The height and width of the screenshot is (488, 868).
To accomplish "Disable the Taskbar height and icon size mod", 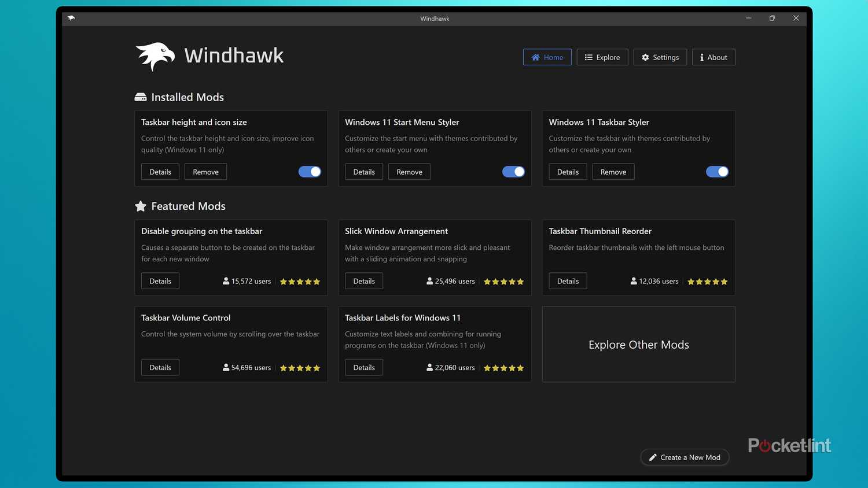I will point(309,172).
